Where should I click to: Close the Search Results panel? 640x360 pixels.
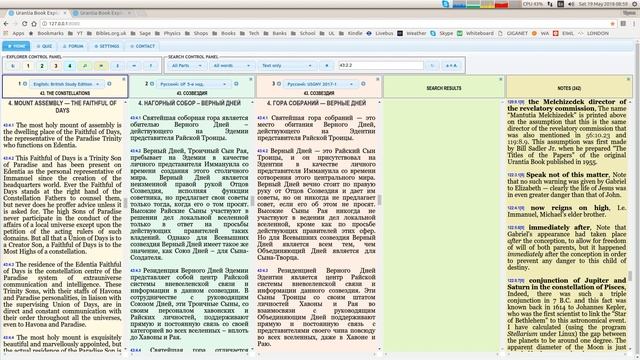pyautogui.click(x=500, y=79)
